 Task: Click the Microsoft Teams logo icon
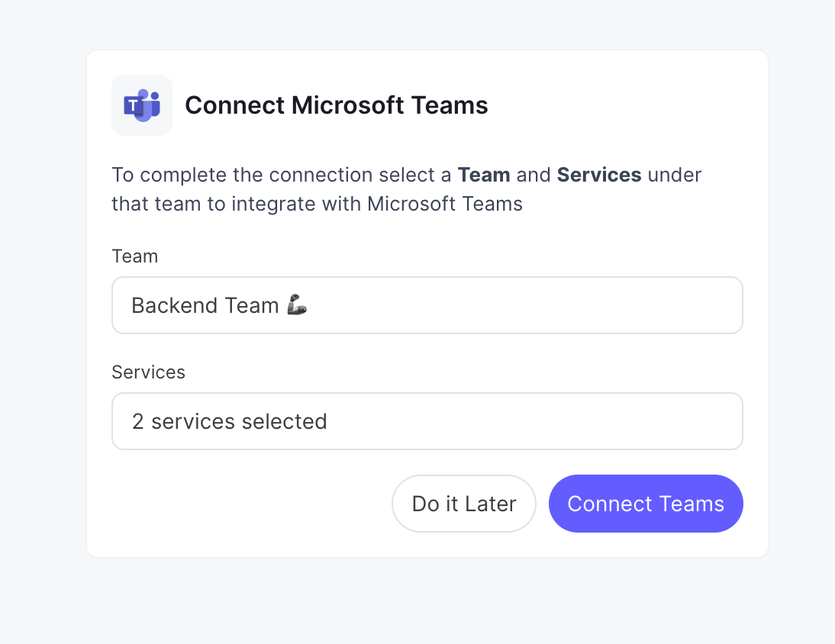pyautogui.click(x=142, y=105)
